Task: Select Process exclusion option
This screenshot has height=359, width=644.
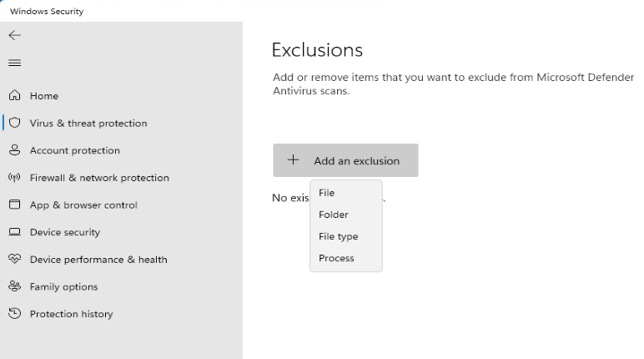Action: pyautogui.click(x=336, y=258)
